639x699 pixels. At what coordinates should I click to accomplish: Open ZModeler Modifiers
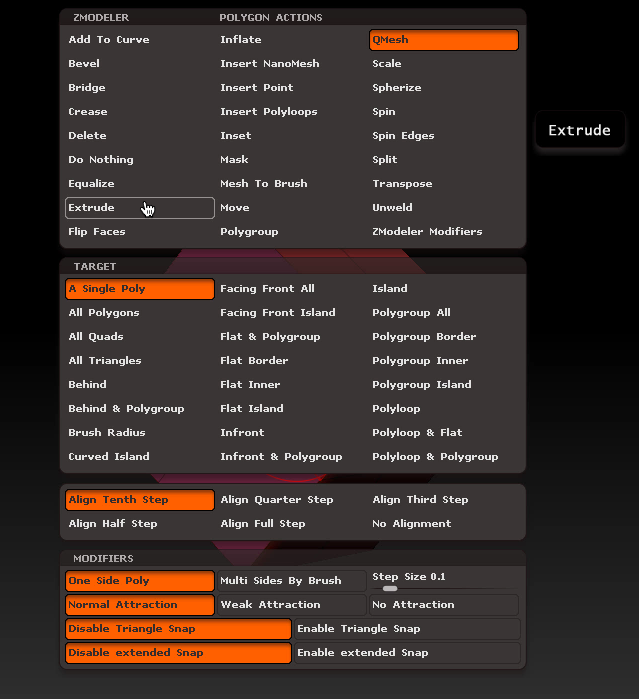pyautogui.click(x=444, y=232)
